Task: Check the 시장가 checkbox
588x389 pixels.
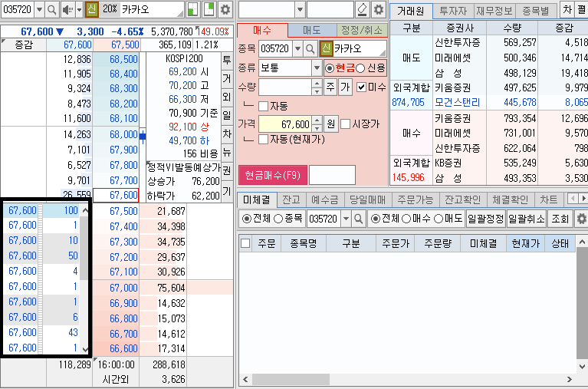Action: pos(346,124)
